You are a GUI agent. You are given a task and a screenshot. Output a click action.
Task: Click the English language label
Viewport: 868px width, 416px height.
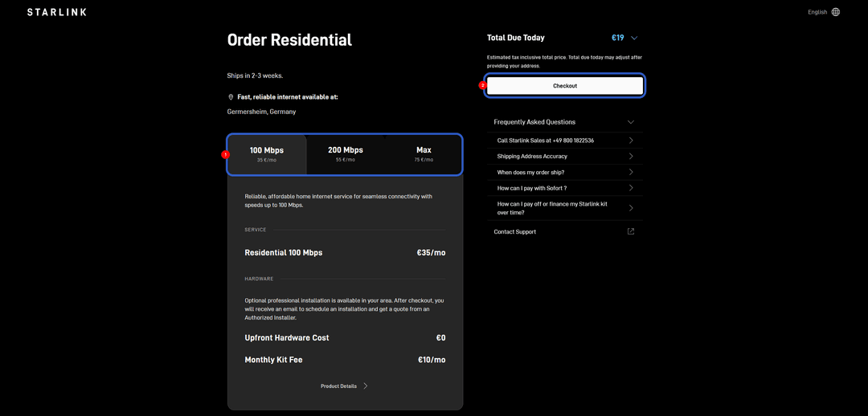point(817,12)
